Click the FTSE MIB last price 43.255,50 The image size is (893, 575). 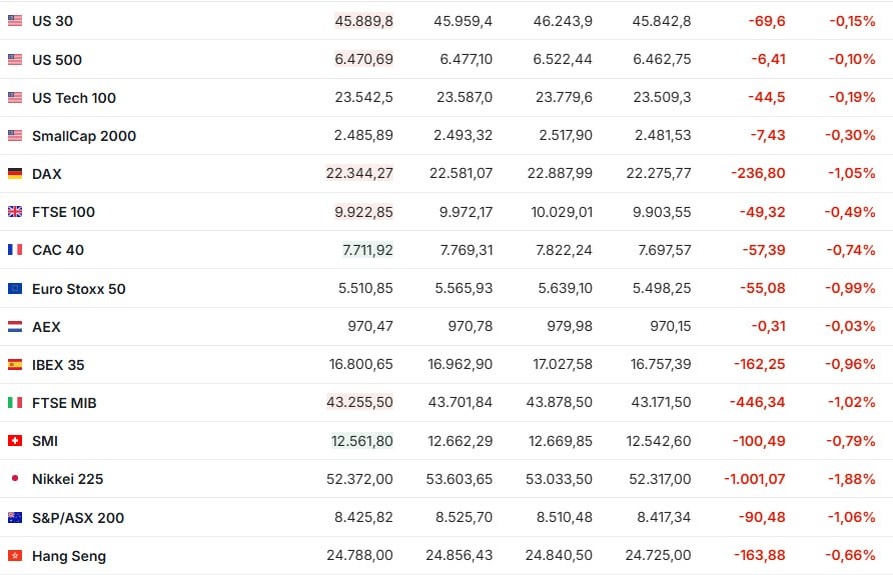pos(360,403)
